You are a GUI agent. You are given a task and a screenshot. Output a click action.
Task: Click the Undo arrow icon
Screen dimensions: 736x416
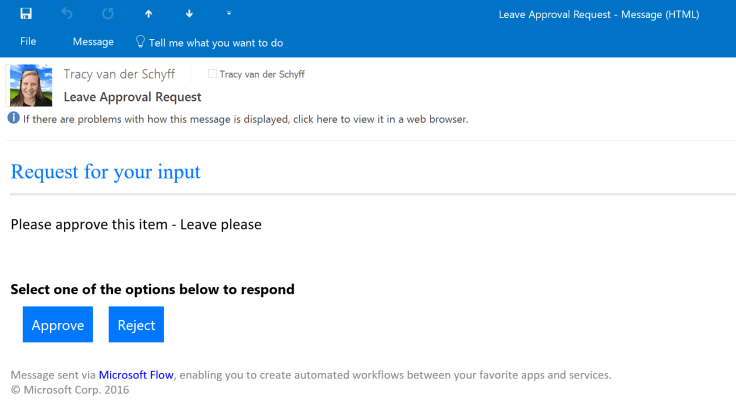click(67, 14)
